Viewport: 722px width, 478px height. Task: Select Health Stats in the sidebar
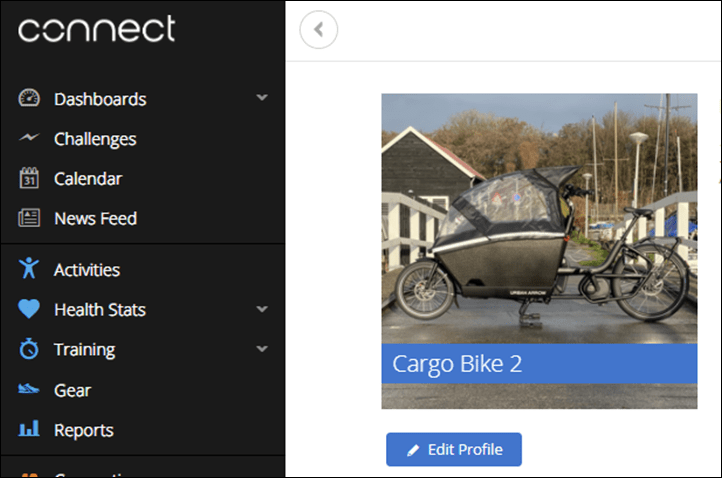100,310
